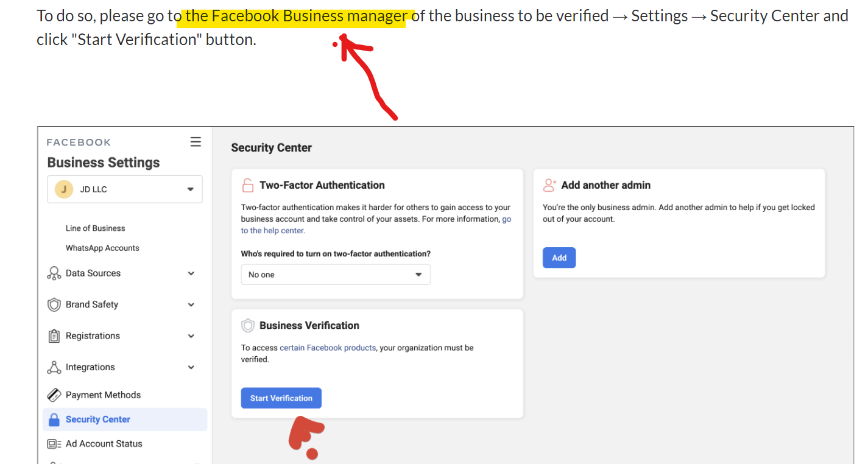
Task: Expand the Brand Safety section chevron
Action: pos(191,304)
